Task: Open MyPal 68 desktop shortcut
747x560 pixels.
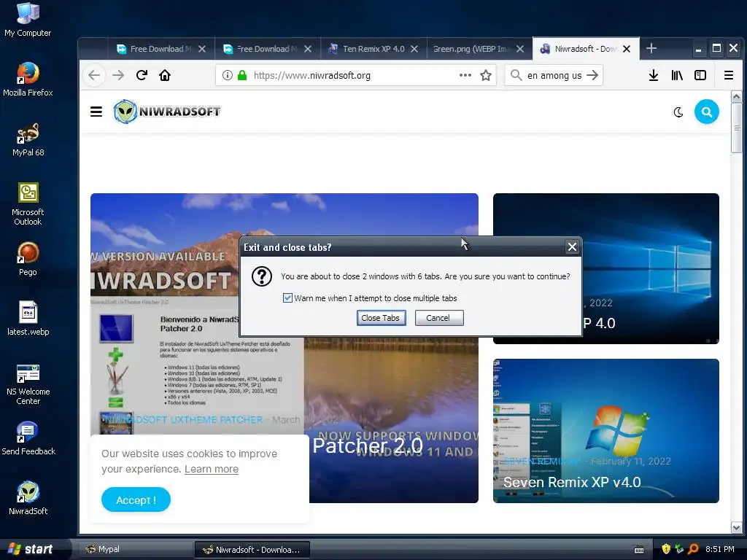Action: click(28, 139)
